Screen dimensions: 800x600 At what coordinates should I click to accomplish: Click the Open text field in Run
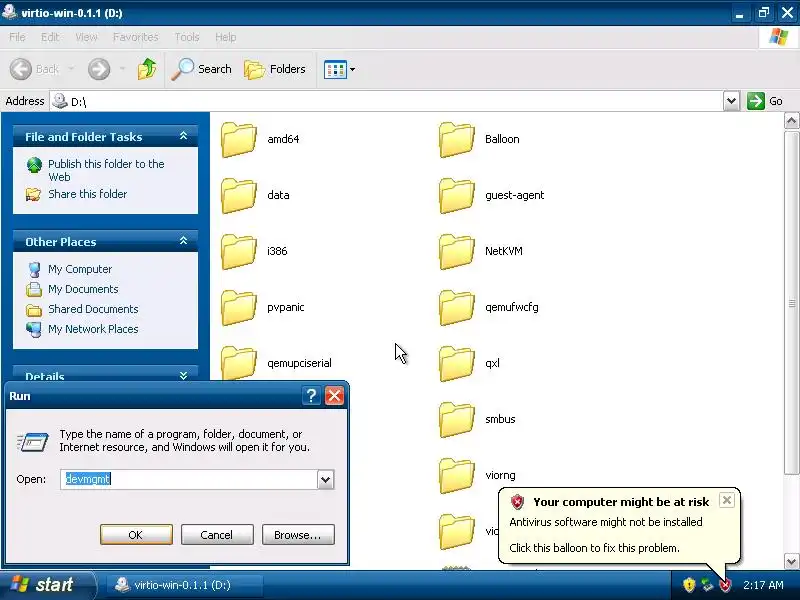(189, 479)
